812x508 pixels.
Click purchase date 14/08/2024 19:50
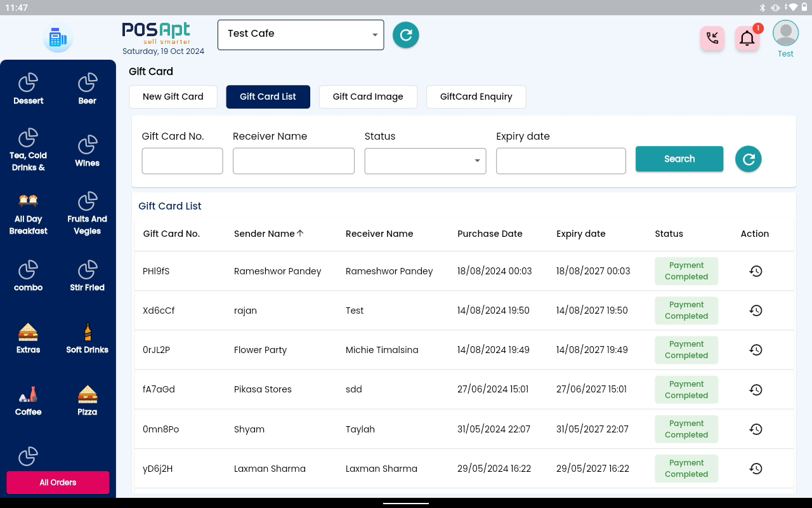[494, 311]
